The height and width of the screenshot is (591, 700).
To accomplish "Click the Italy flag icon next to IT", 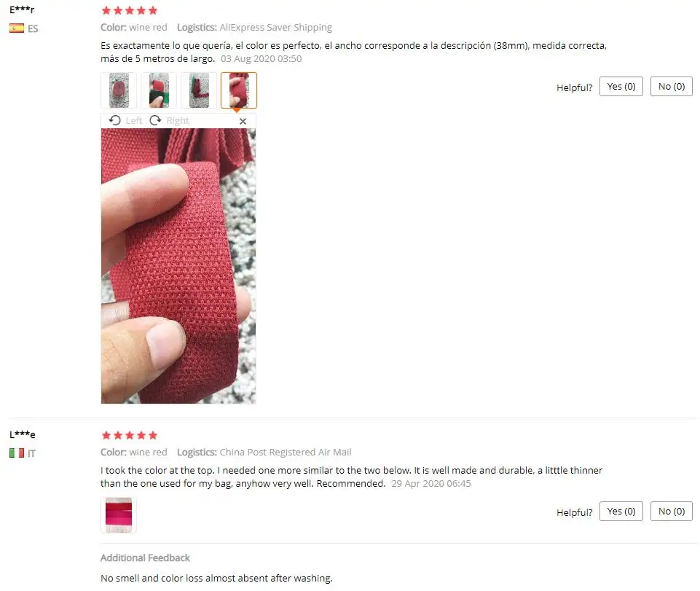I will coord(17,453).
